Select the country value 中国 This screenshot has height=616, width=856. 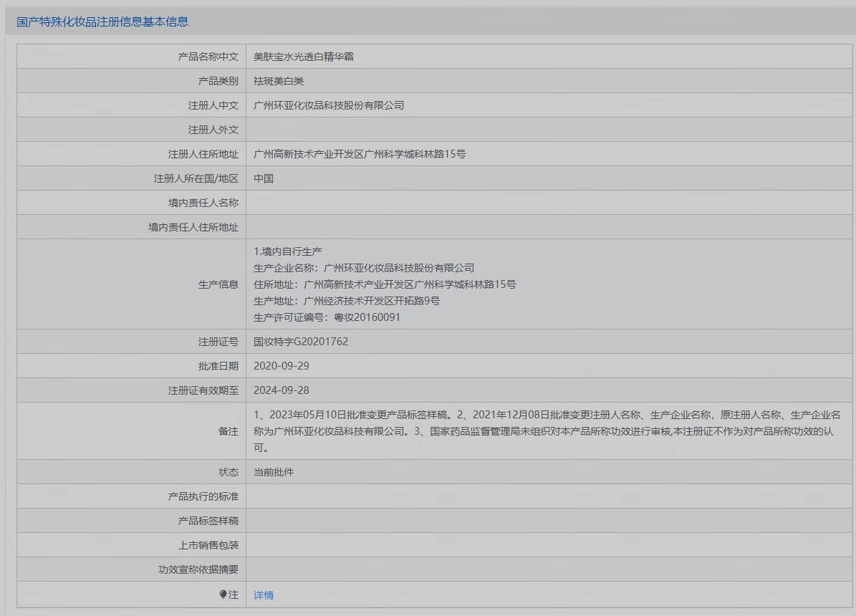coord(264,178)
